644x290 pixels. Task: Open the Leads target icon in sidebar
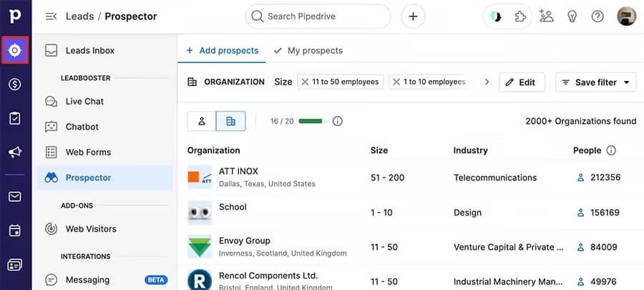tap(15, 50)
